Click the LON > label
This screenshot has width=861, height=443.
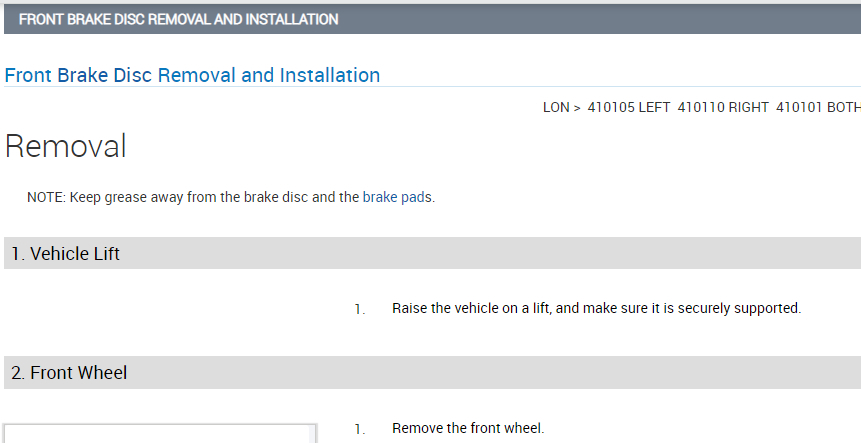pyautogui.click(x=562, y=108)
